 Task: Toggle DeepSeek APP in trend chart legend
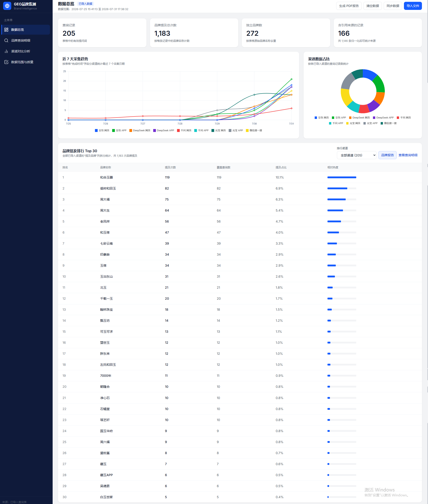pos(164,130)
